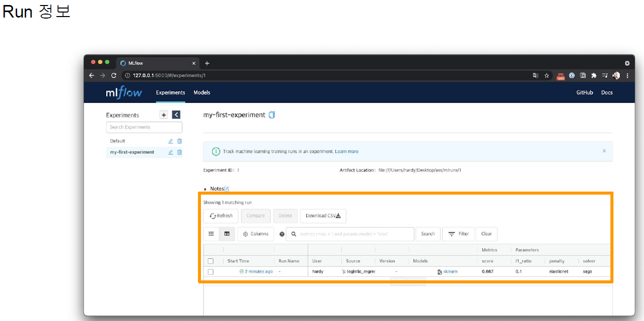The height and width of the screenshot is (321, 644).
Task: Go to mlflow home logo
Action: (x=124, y=92)
